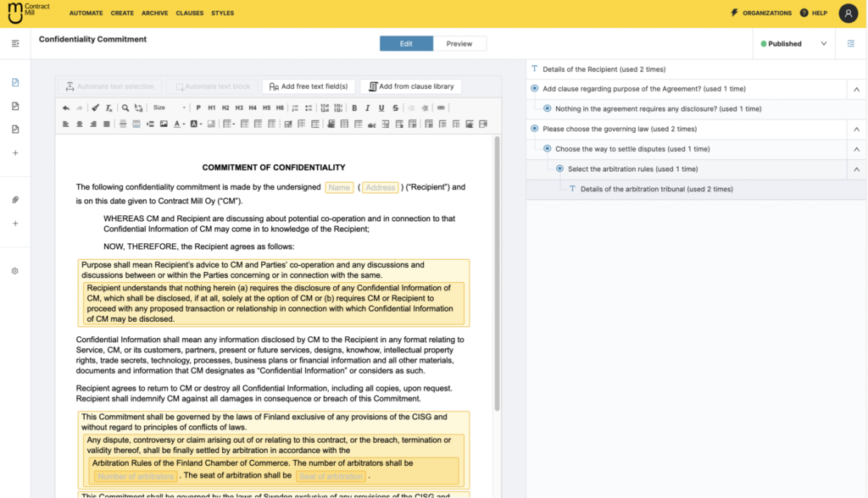Select radio for 'Select the arbitration rules'
The height and width of the screenshot is (498, 868).
559,169
